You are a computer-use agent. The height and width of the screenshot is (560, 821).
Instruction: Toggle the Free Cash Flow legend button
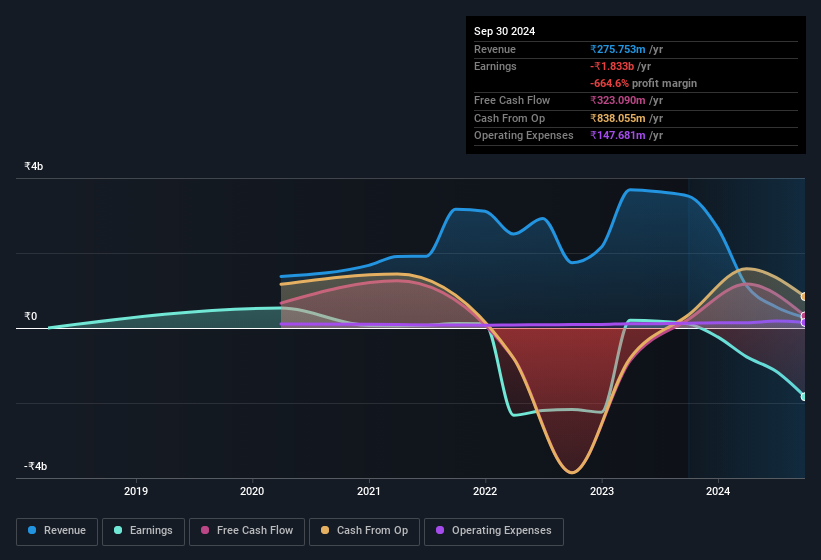pyautogui.click(x=247, y=532)
